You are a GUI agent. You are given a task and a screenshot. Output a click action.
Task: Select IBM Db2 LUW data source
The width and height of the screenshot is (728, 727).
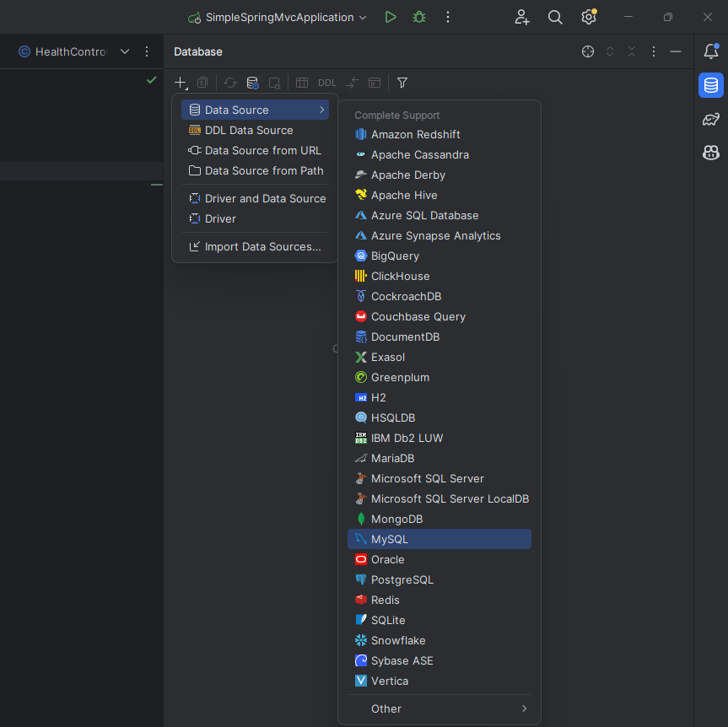tap(439, 438)
